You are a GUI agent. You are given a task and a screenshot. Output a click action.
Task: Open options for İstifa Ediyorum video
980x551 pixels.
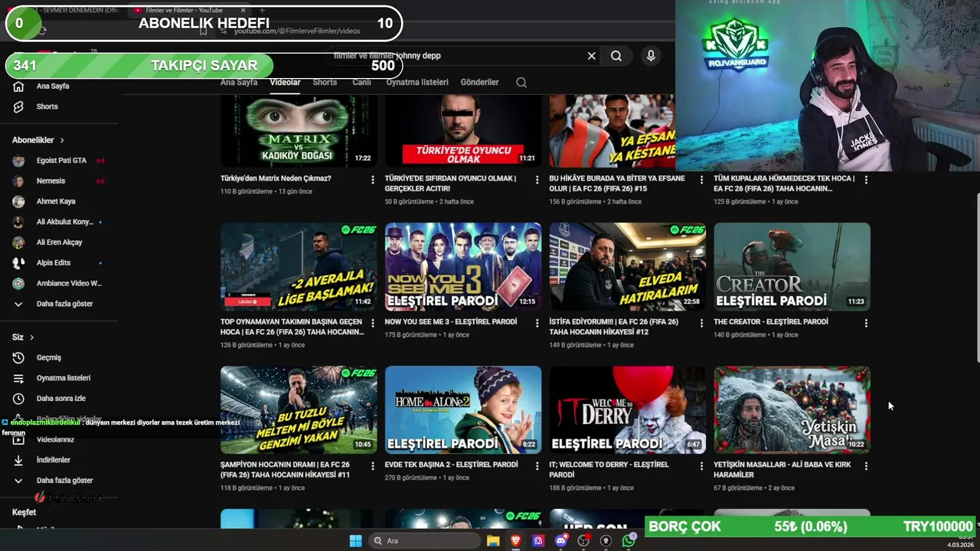tap(701, 323)
